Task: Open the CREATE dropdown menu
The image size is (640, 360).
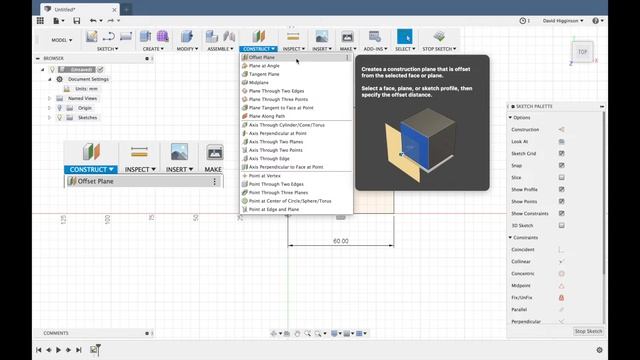Action: point(153,49)
